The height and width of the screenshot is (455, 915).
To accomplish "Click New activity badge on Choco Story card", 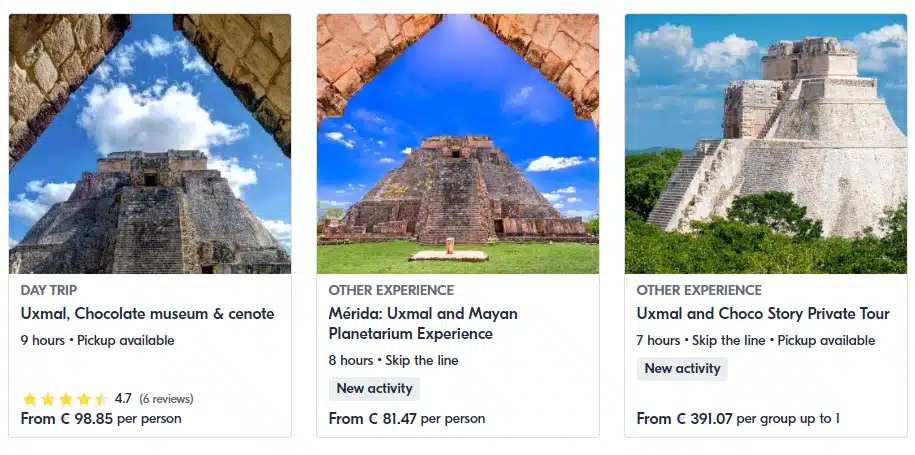I will 682,369.
